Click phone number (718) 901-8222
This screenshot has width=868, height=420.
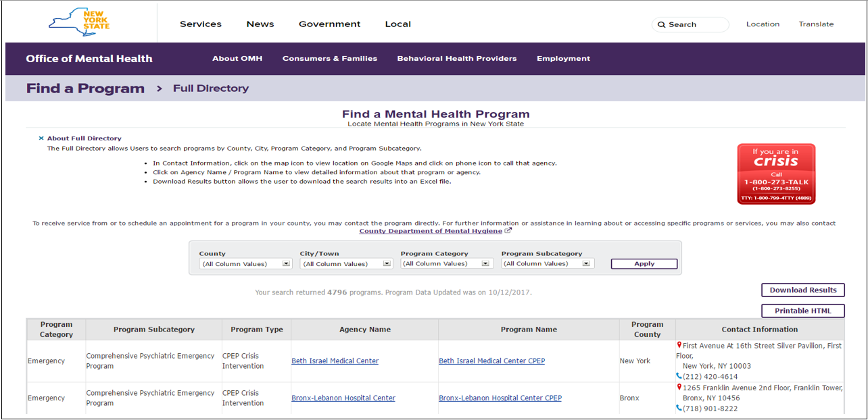point(710,409)
